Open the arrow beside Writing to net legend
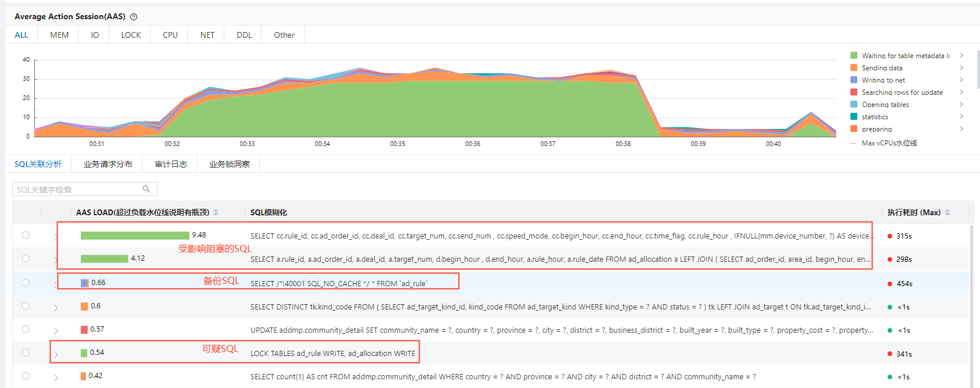Viewport: 980px width, 388px height. 961,80
